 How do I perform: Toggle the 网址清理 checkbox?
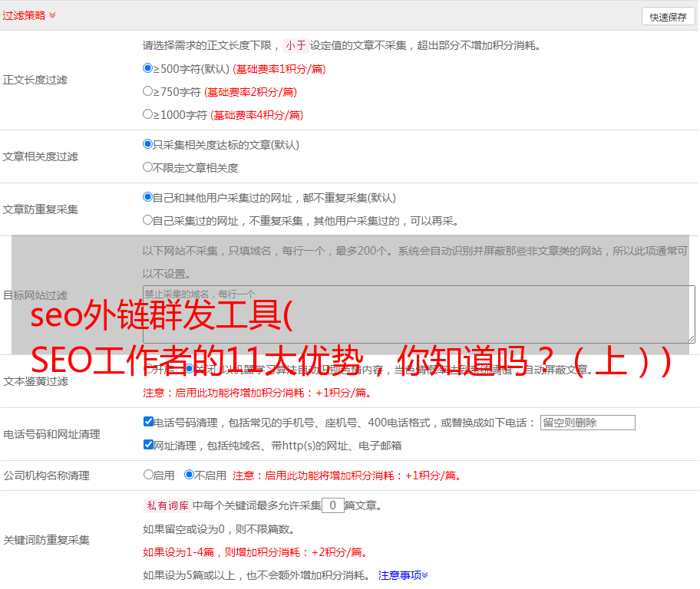pyautogui.click(x=148, y=444)
